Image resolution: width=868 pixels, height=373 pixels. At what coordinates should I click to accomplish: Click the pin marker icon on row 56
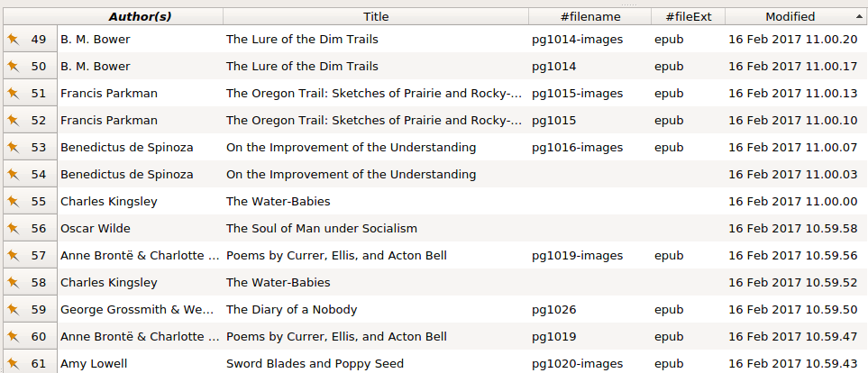coord(14,229)
